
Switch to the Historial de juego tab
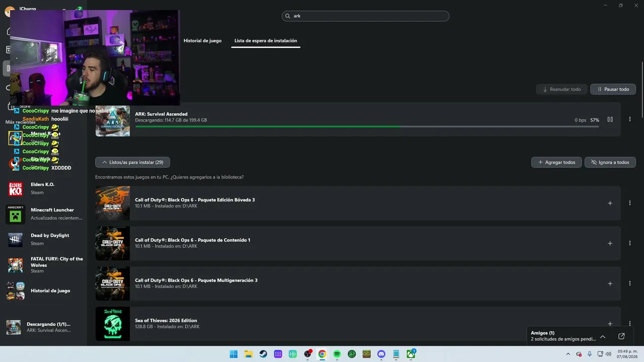tap(202, 41)
